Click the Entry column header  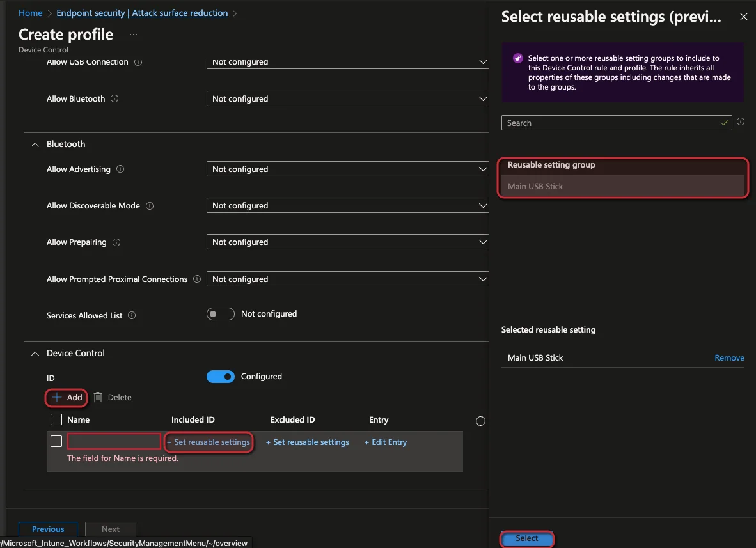[379, 420]
